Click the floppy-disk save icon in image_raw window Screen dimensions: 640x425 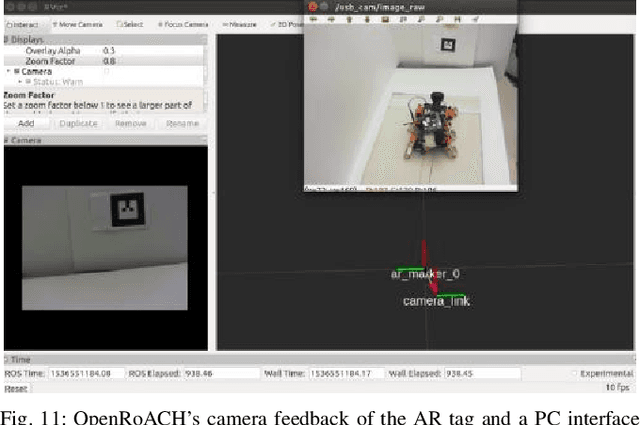pyautogui.click(x=457, y=19)
